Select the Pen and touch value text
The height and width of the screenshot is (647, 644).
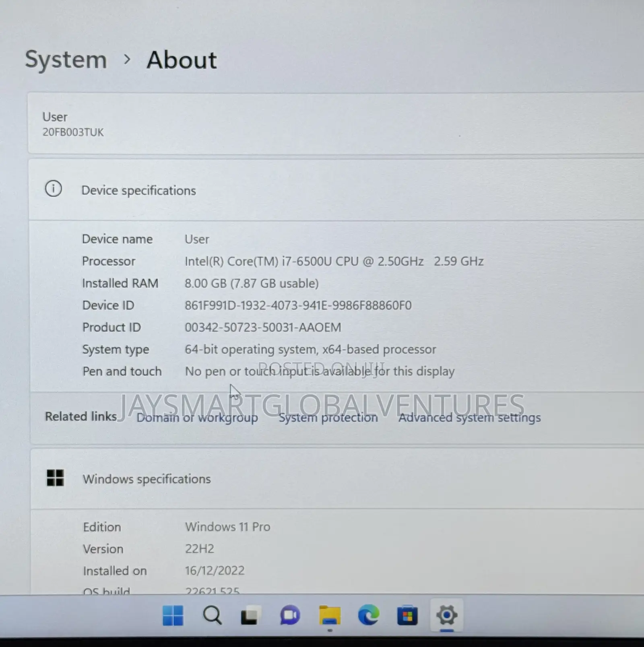[320, 371]
